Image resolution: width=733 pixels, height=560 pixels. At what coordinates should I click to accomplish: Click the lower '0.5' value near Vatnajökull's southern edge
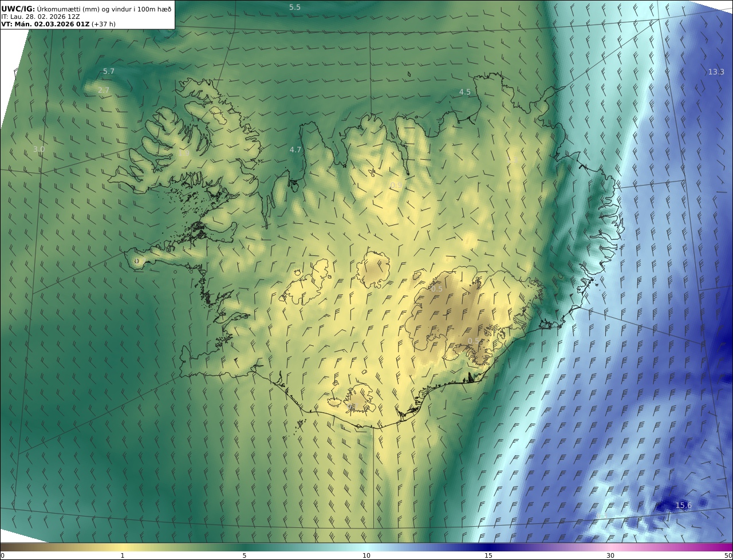point(474,341)
